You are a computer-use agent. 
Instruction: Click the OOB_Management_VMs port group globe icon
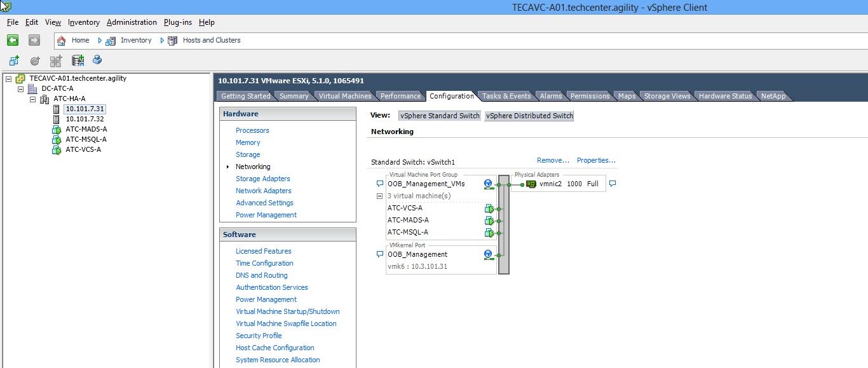tap(488, 184)
